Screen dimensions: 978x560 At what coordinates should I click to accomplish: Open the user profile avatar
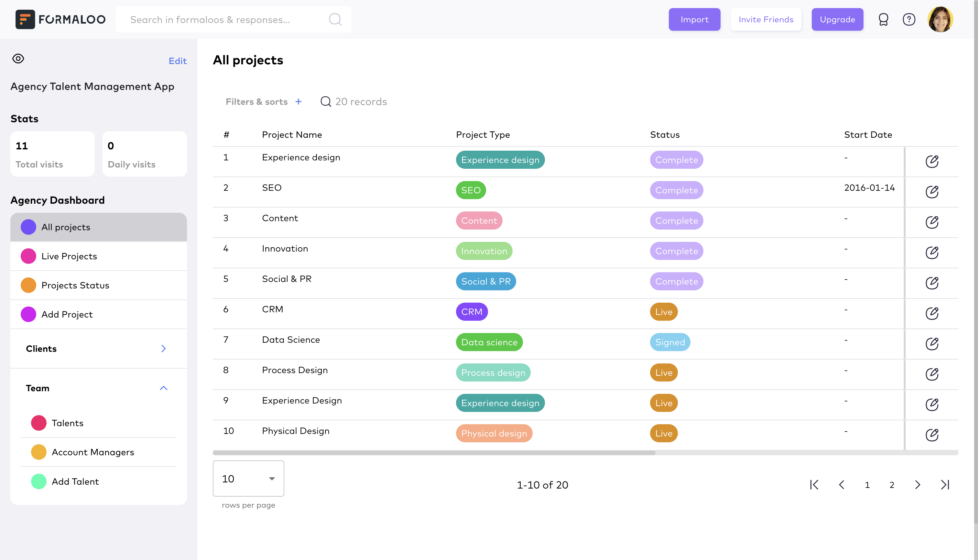coord(940,19)
